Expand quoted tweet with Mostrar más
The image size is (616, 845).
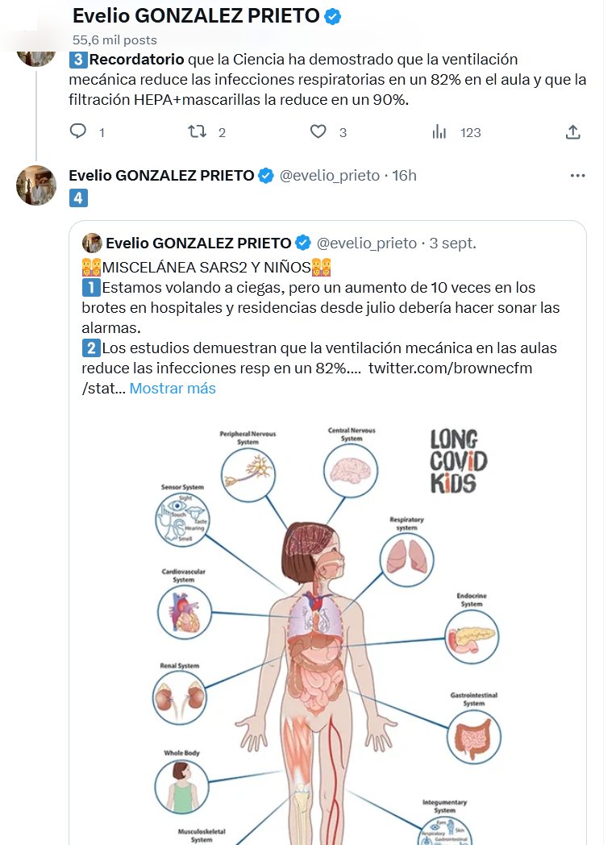point(173,388)
